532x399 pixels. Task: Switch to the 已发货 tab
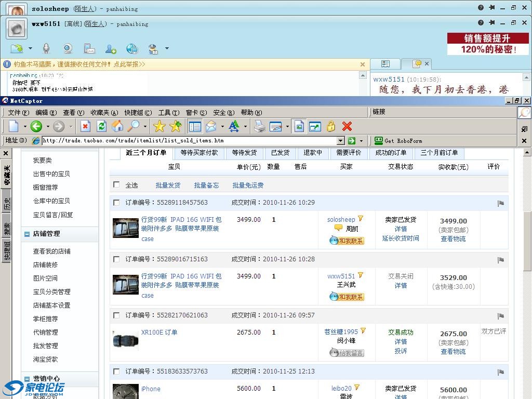281,152
